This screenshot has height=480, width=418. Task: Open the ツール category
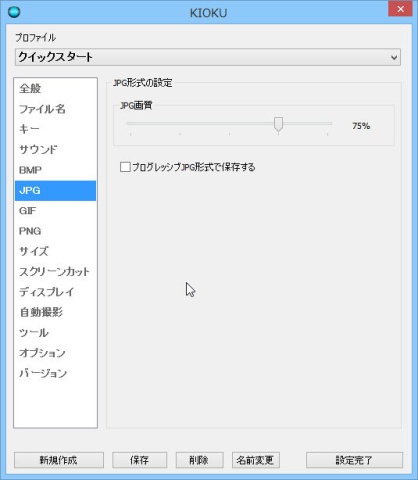pos(55,333)
